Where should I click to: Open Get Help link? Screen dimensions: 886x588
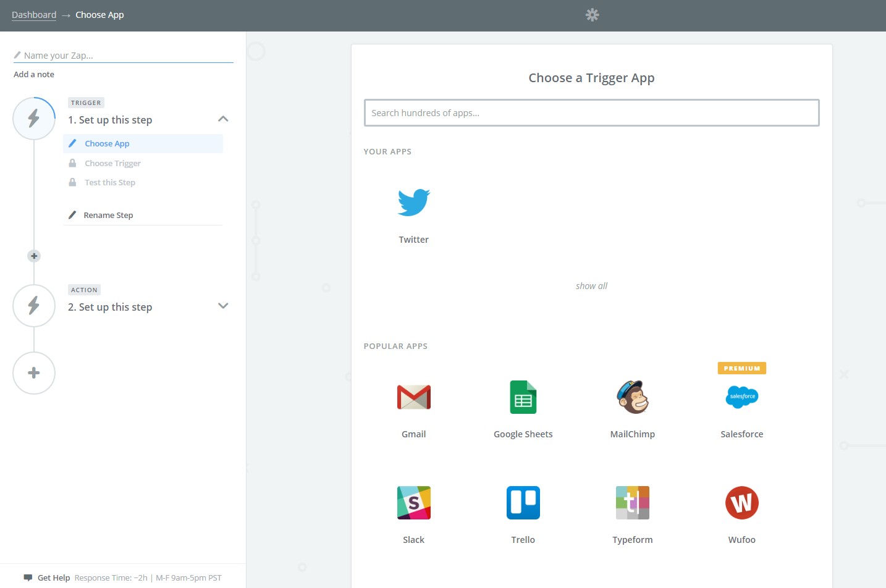coord(54,578)
